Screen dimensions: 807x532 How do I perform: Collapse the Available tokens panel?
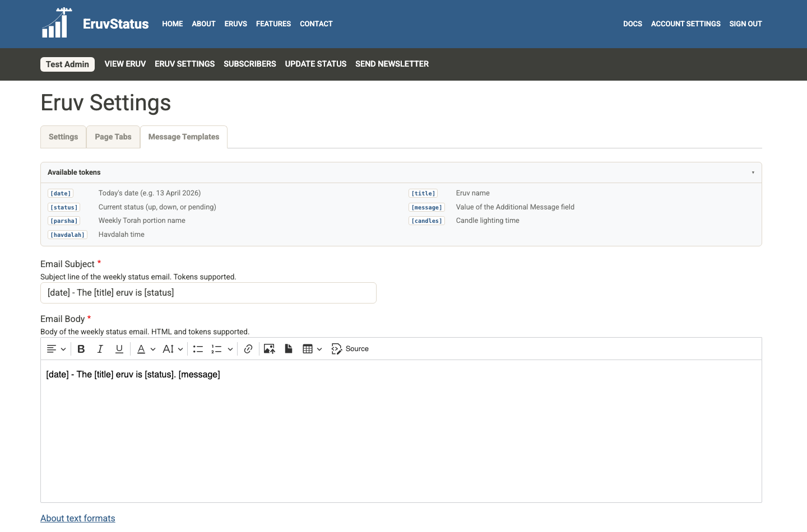(x=753, y=172)
